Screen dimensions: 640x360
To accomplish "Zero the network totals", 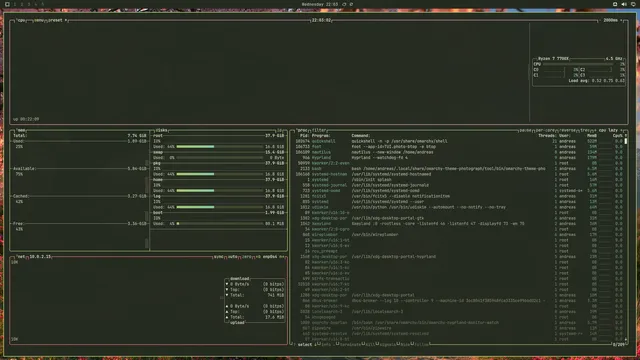I will [x=247, y=257].
